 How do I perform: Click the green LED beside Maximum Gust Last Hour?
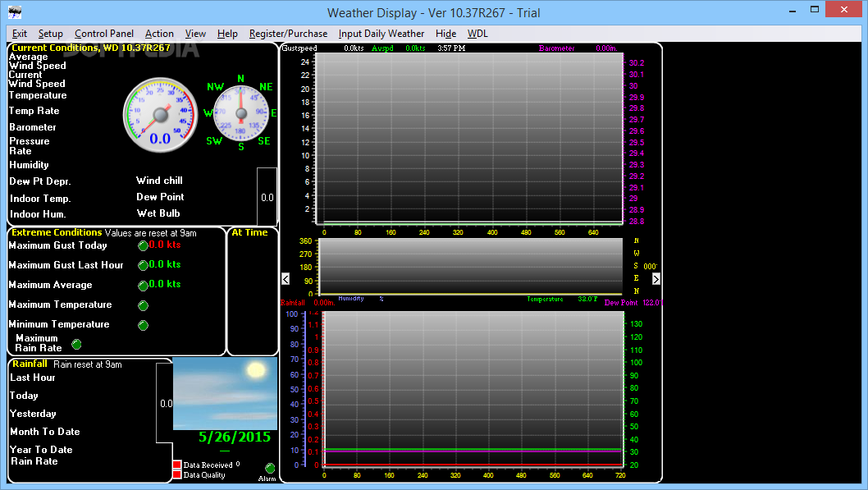pos(143,266)
